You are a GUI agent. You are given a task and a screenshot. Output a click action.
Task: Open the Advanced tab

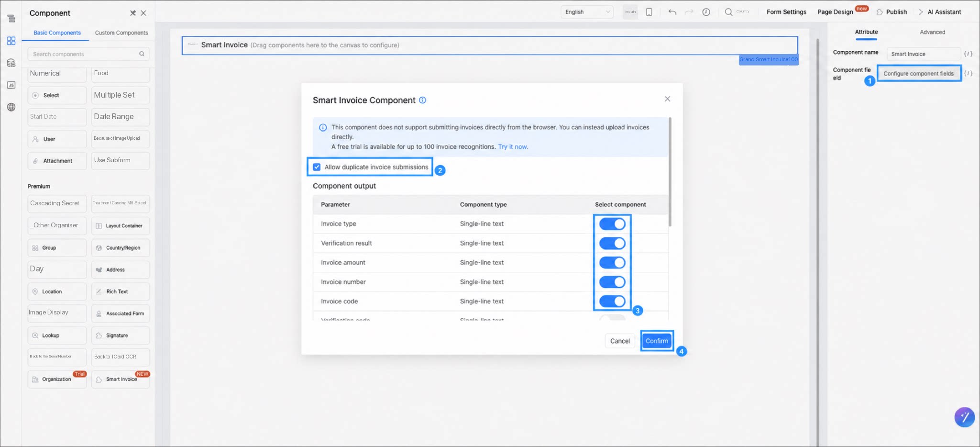(932, 32)
